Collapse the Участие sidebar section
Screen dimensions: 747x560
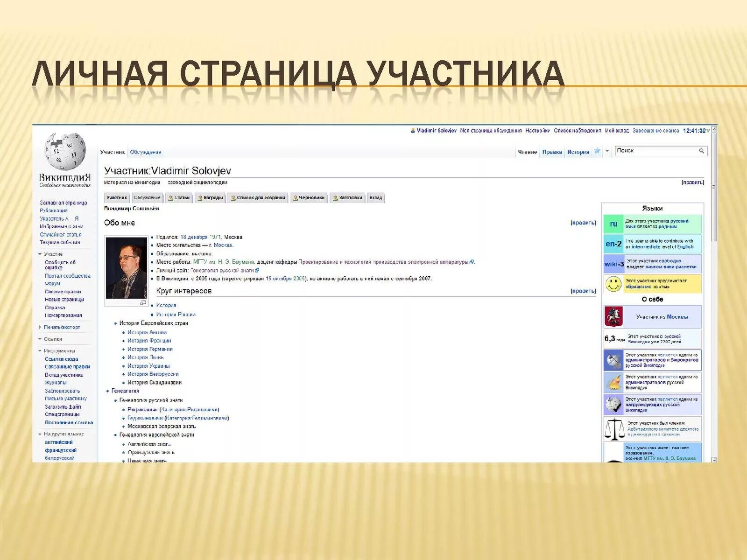(x=40, y=254)
